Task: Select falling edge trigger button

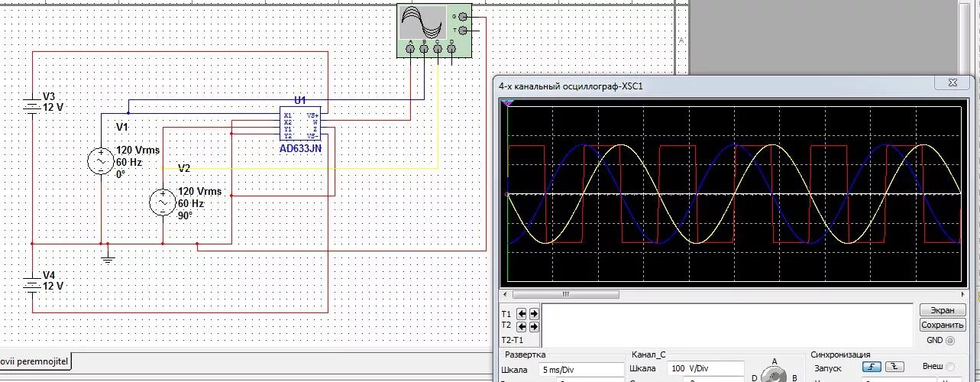Action: (x=896, y=367)
